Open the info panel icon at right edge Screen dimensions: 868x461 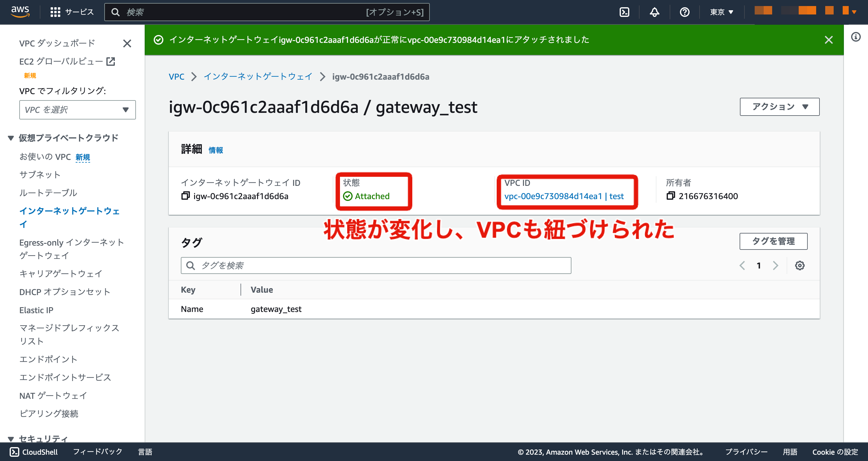click(x=856, y=37)
